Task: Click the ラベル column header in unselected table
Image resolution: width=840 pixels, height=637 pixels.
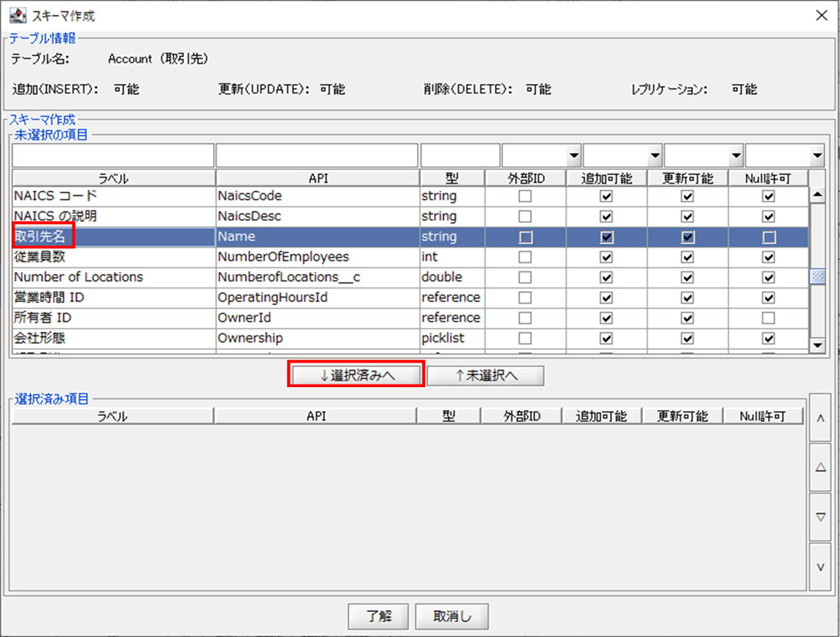Action: point(114,178)
